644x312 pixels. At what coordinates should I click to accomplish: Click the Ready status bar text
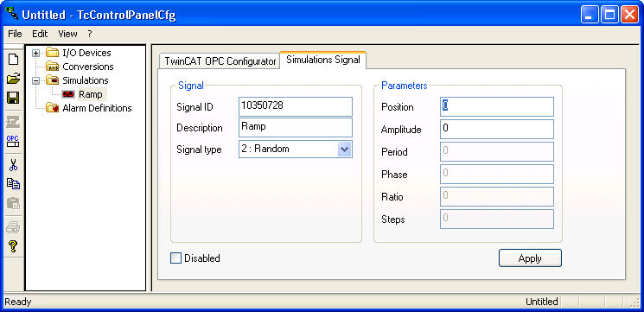(18, 302)
